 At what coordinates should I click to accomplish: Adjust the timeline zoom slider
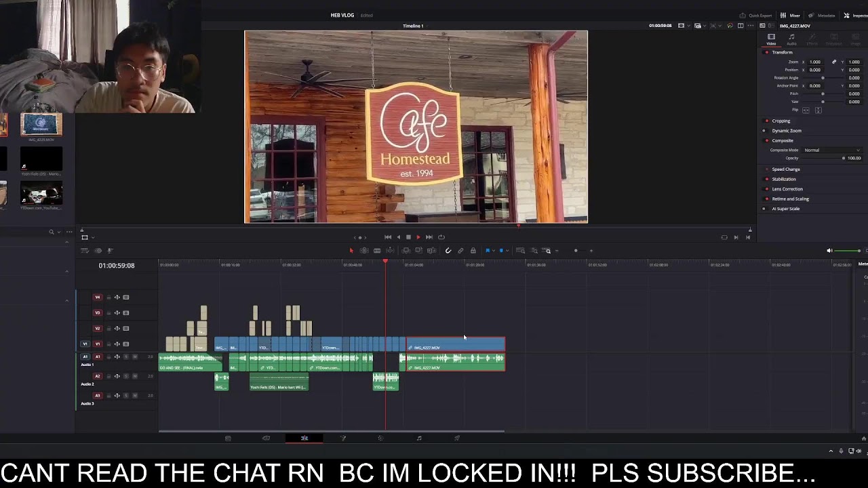click(576, 251)
